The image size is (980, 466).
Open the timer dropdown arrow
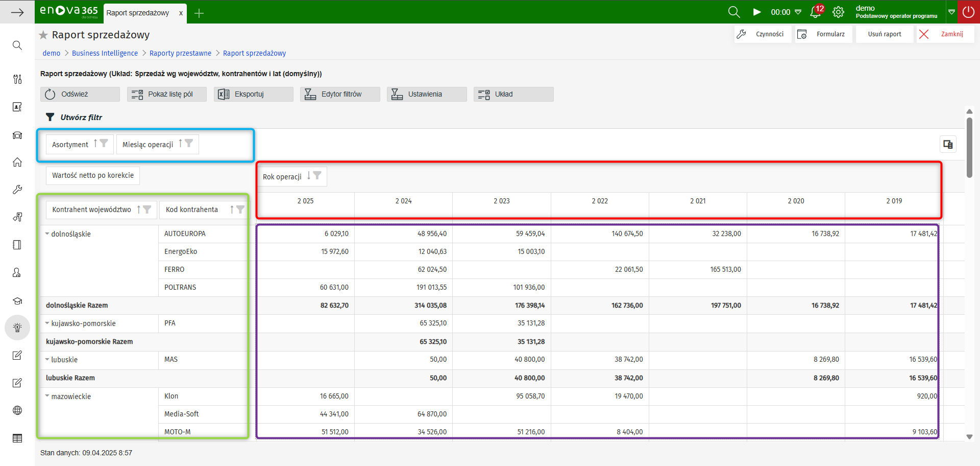(798, 12)
